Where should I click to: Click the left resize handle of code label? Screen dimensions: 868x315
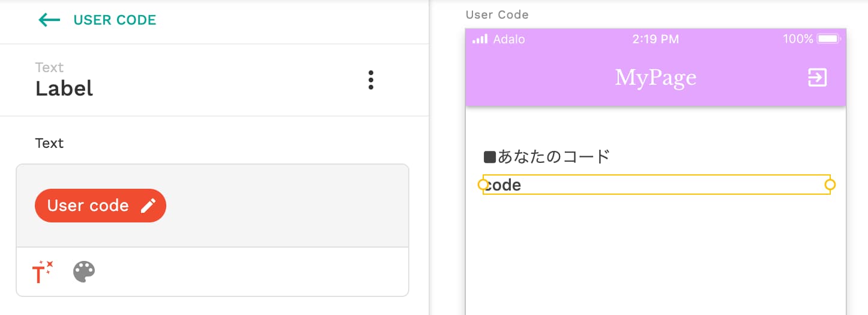coord(483,185)
